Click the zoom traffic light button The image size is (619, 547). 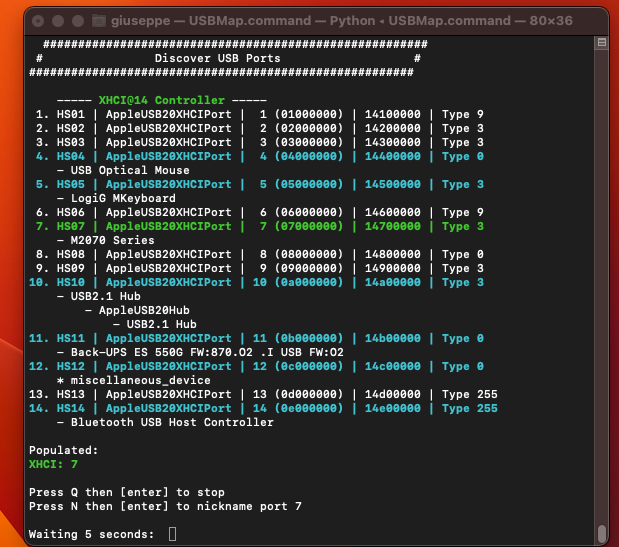point(75,20)
